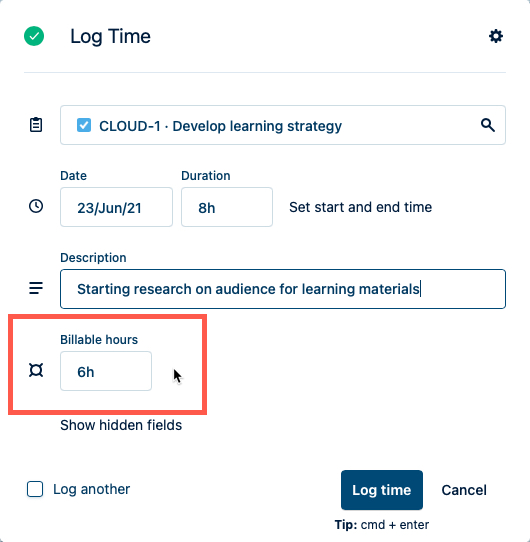This screenshot has height=542, width=530.
Task: Open the CLOUD-1 issue picker field
Action: coord(283,125)
